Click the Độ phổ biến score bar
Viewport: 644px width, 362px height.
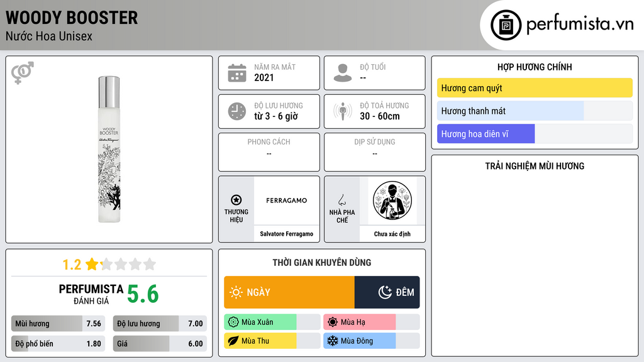[x=58, y=344]
